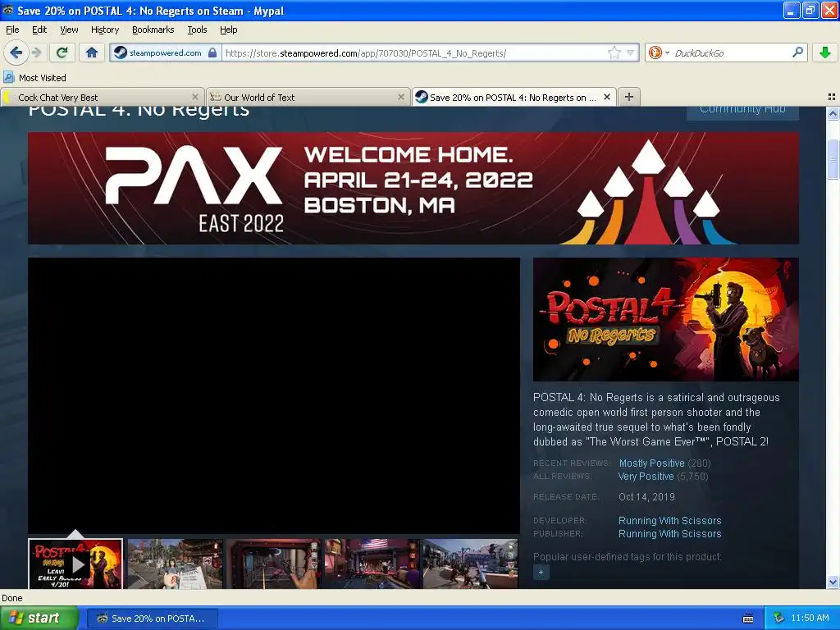Viewport: 840px width, 630px height.
Task: Open the developer Running With Scissors link
Action: [x=669, y=520]
